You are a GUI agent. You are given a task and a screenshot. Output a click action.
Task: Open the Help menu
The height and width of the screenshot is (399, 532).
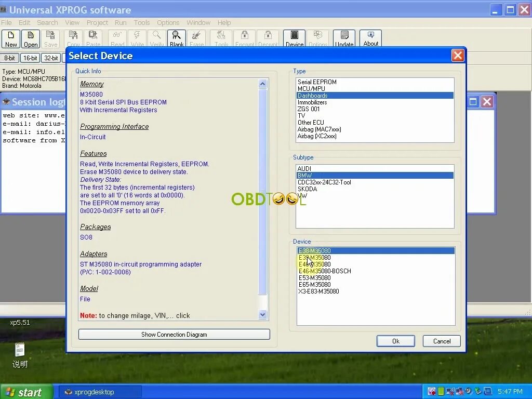(x=224, y=22)
